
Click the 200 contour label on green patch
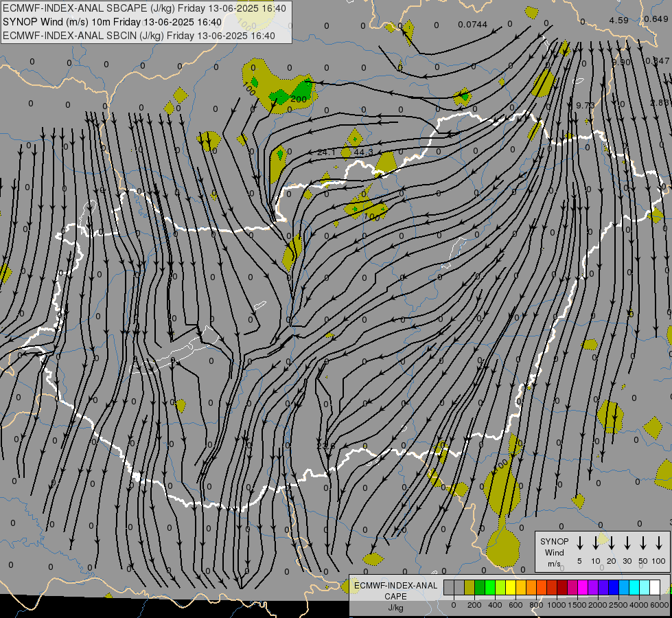tap(299, 100)
